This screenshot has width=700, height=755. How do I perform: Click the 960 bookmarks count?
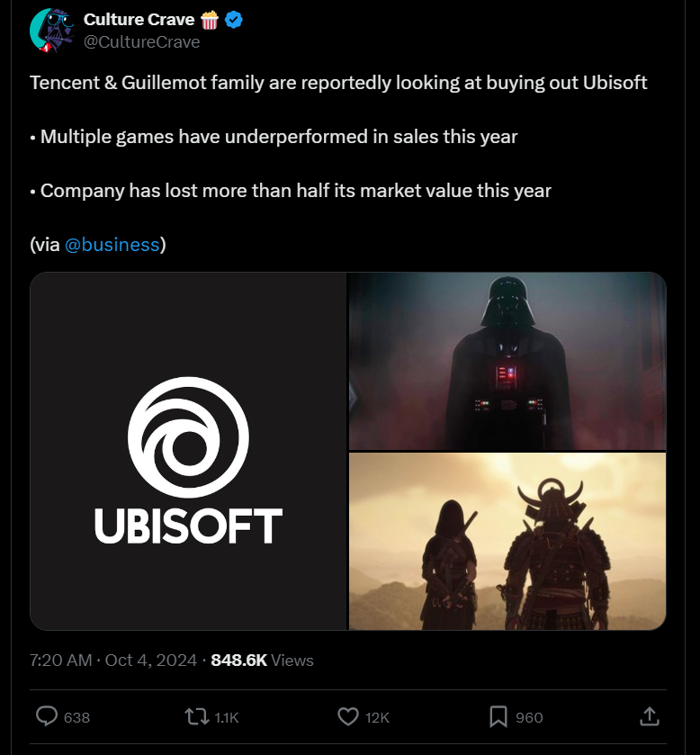pyautogui.click(x=529, y=717)
